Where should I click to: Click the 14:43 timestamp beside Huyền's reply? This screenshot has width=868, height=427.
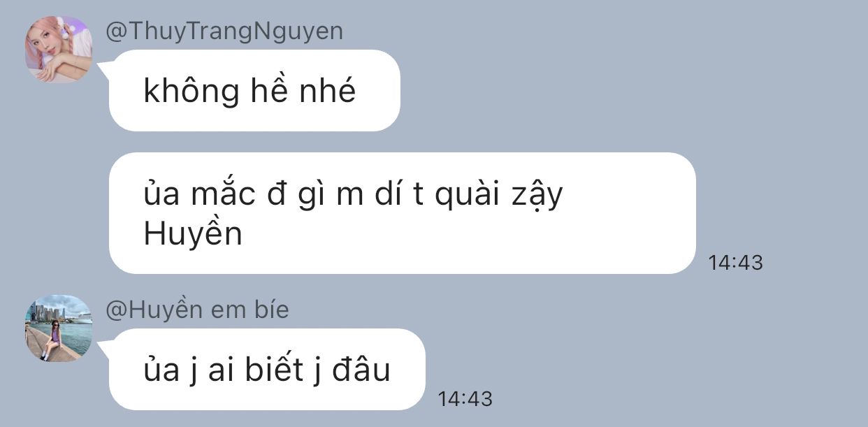click(x=465, y=399)
